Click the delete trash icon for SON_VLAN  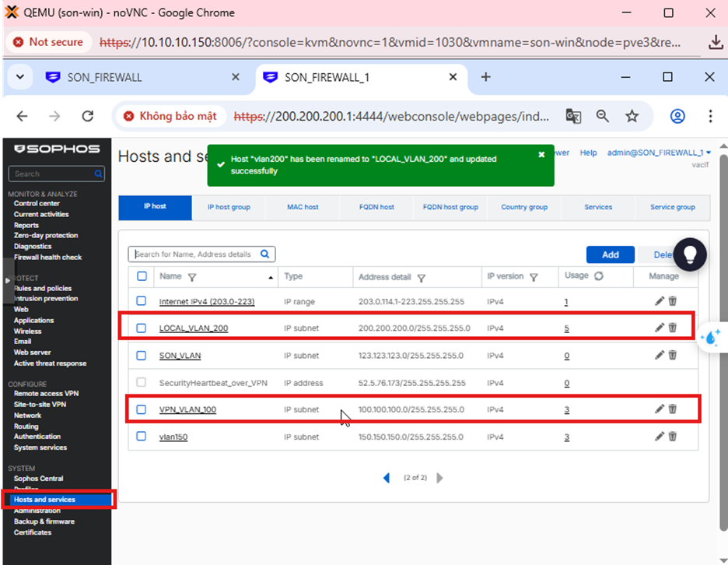pyautogui.click(x=673, y=355)
